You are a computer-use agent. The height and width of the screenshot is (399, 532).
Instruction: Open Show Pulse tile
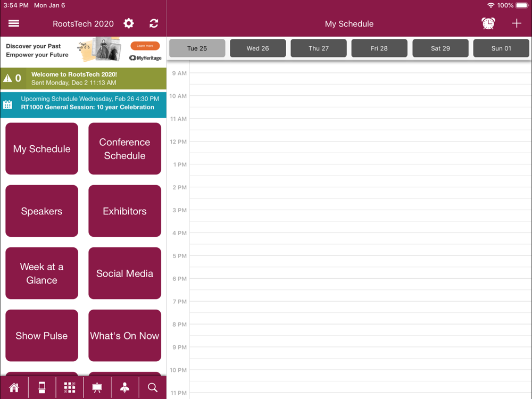coord(41,336)
